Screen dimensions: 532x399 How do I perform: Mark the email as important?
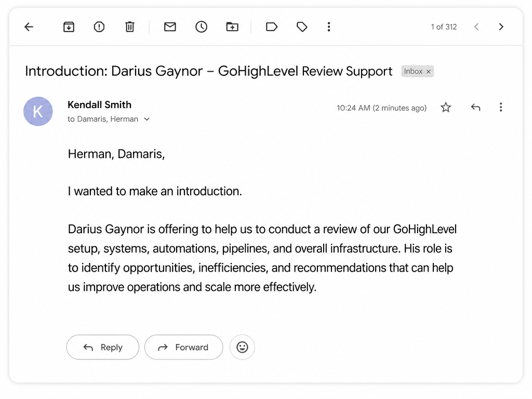pos(272,27)
